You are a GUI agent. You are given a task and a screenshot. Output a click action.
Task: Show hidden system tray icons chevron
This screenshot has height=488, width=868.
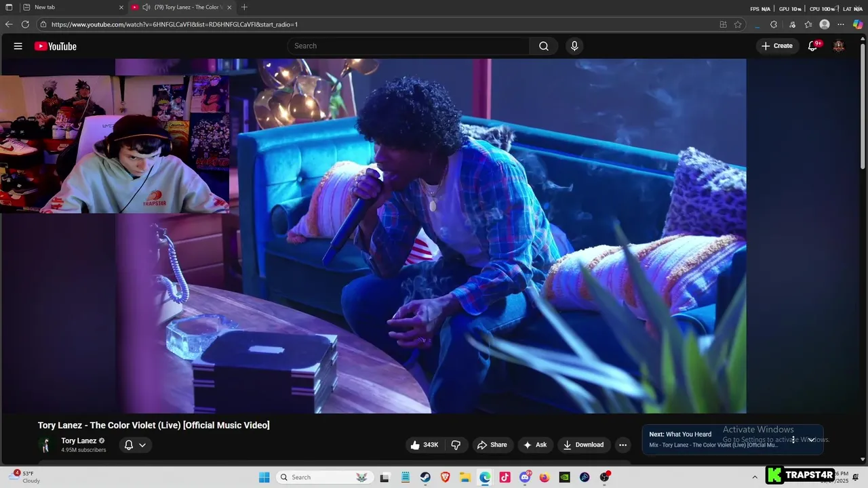click(755, 477)
